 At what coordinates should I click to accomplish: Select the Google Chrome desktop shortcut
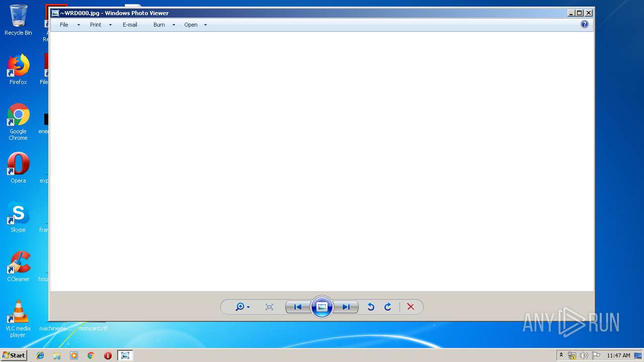[18, 122]
